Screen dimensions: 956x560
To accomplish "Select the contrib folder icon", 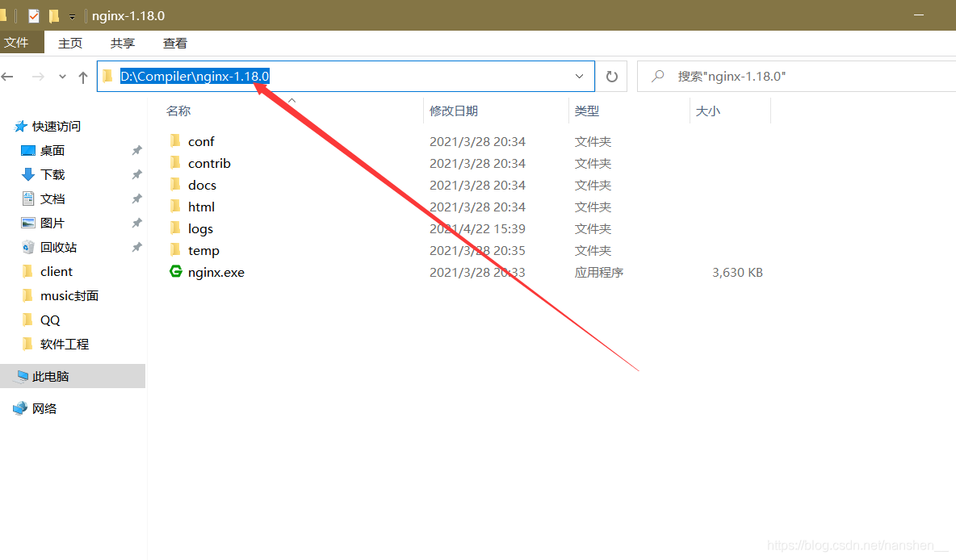I will pyautogui.click(x=175, y=163).
